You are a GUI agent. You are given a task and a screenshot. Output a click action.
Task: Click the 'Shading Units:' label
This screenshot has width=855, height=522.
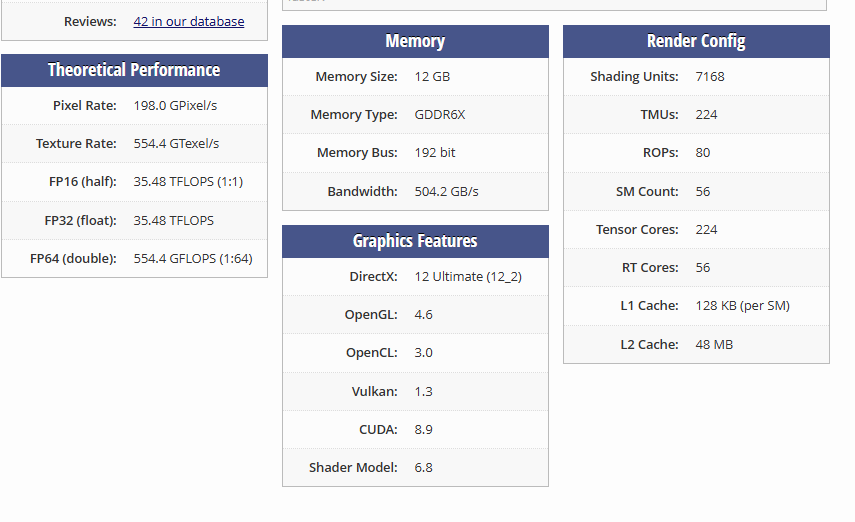point(634,76)
